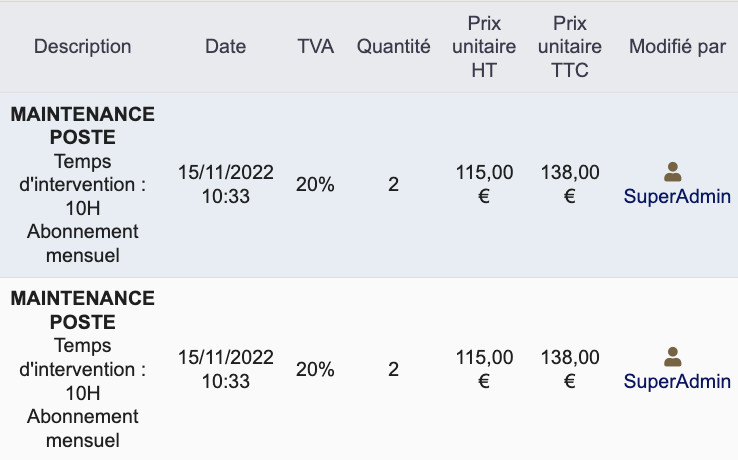Click the 15/11/2022 date in the first row
738x460 pixels.
point(225,172)
